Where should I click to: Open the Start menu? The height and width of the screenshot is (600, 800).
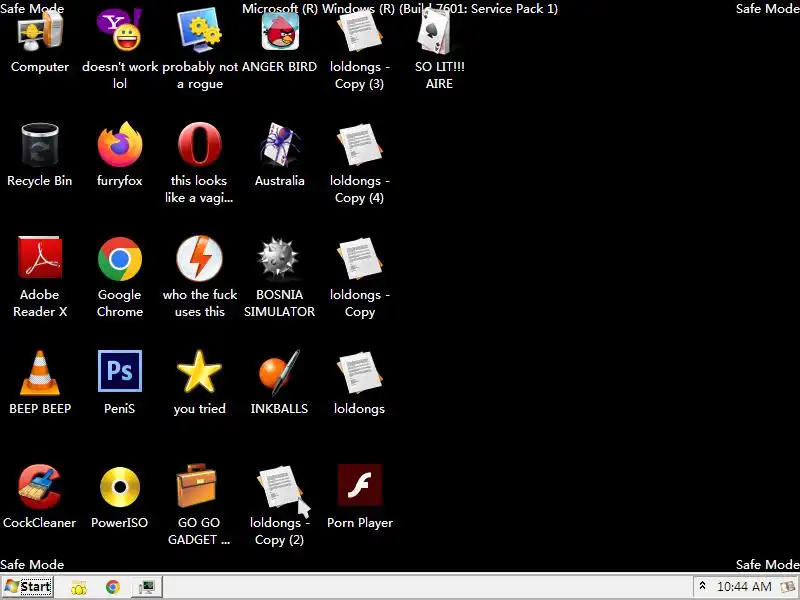(28, 587)
